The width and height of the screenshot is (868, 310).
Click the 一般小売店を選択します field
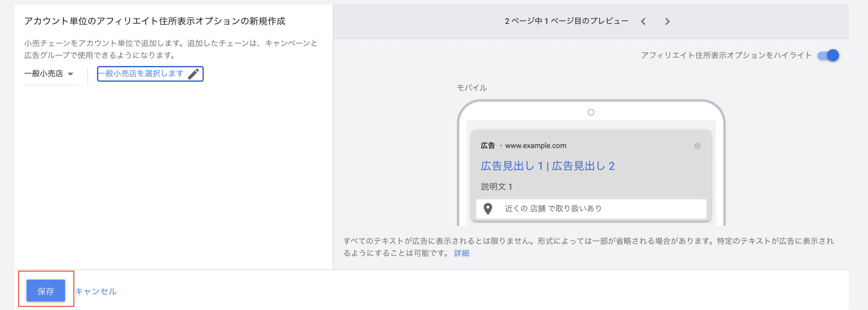click(x=144, y=74)
